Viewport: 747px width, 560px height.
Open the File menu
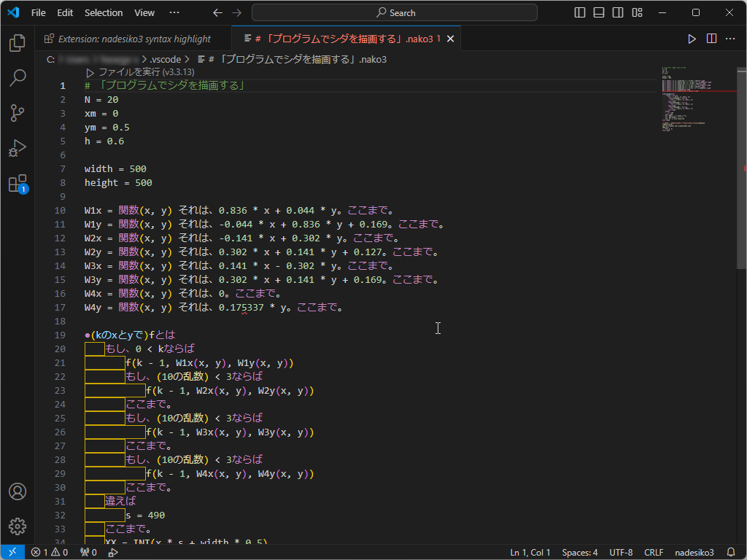coord(38,12)
